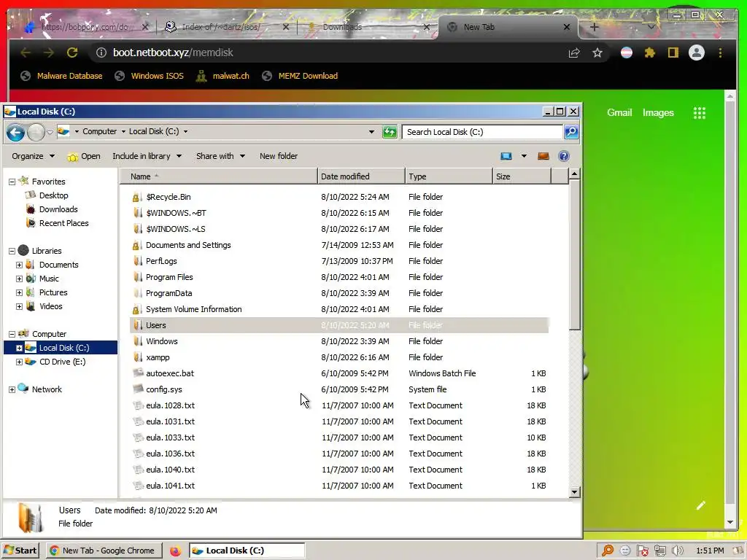Click the Customize Chrome pencil icon
Screen dimensions: 747x560
(701, 505)
